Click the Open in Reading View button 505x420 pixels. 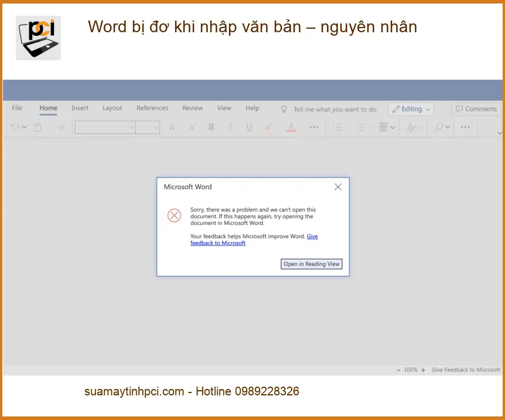point(311,264)
